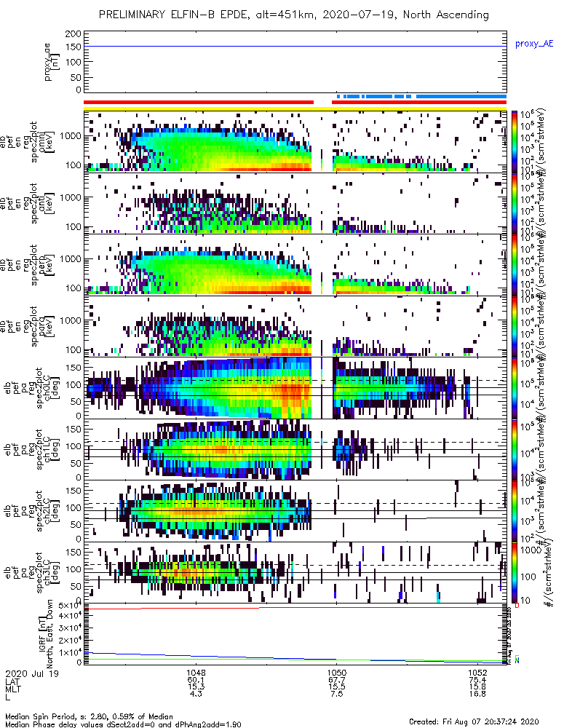Click the color bar beside the ch3LC panel
This screenshot has height=728, width=564.
pyautogui.click(x=515, y=572)
